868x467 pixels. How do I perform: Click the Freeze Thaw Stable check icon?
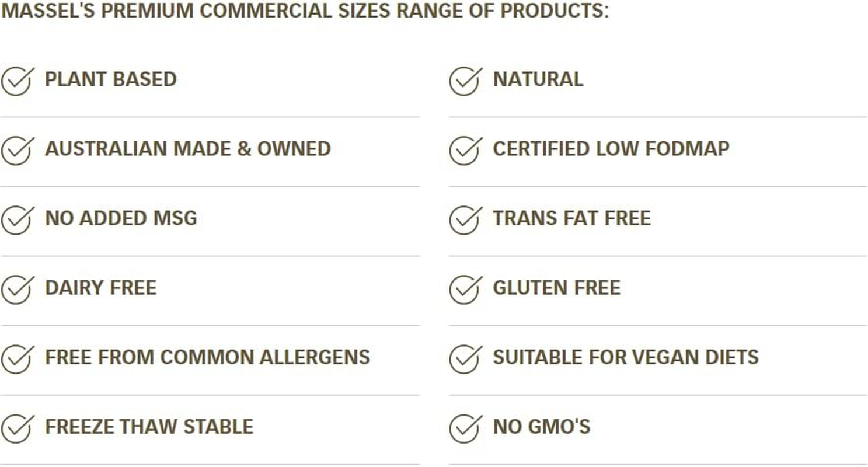16,428
